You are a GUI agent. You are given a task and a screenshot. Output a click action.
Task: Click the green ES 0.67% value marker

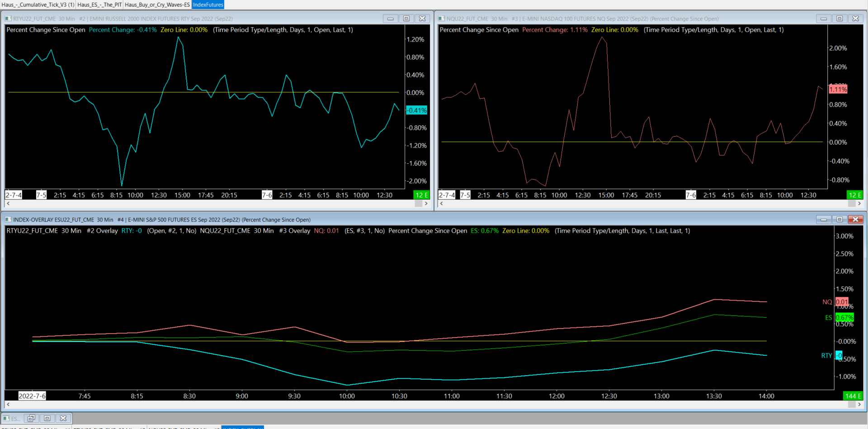pyautogui.click(x=844, y=318)
